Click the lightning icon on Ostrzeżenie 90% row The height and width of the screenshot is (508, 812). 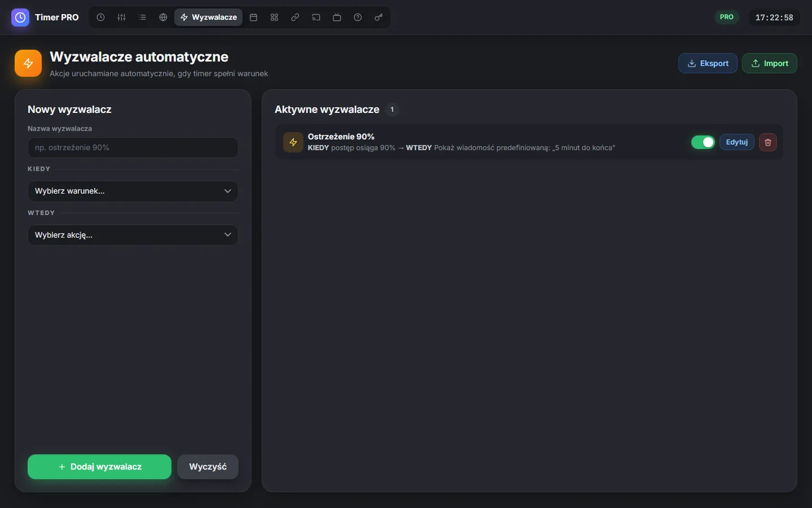pos(293,142)
